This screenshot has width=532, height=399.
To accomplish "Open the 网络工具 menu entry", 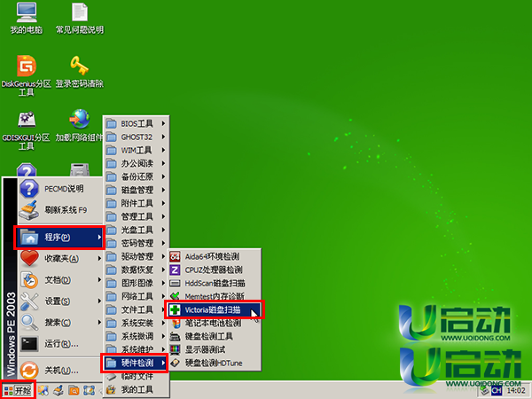I will (x=136, y=296).
